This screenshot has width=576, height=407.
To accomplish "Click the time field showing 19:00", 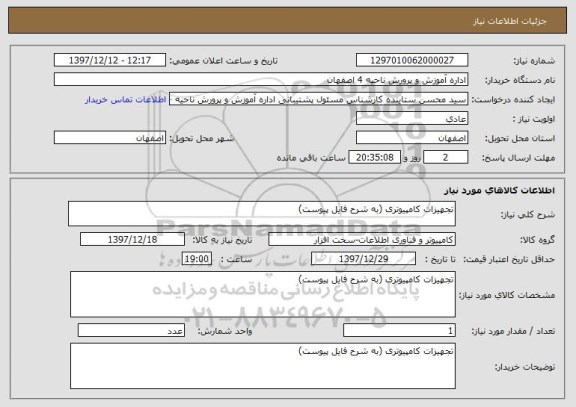I will (197, 259).
